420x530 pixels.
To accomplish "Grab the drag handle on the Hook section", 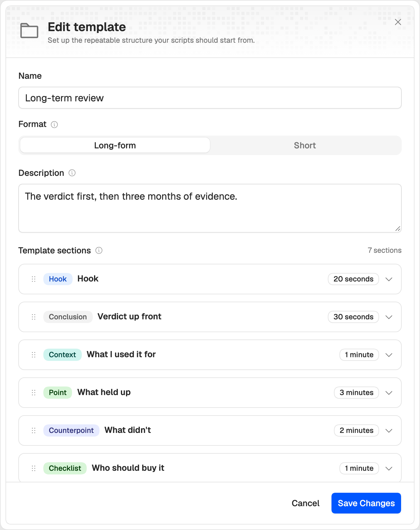I will click(x=34, y=279).
